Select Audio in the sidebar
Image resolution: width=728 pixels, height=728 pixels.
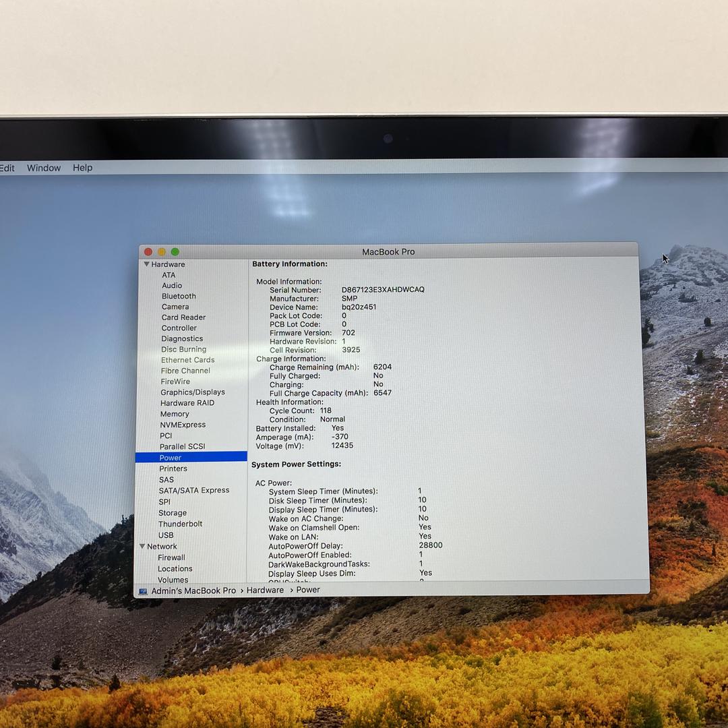click(172, 286)
